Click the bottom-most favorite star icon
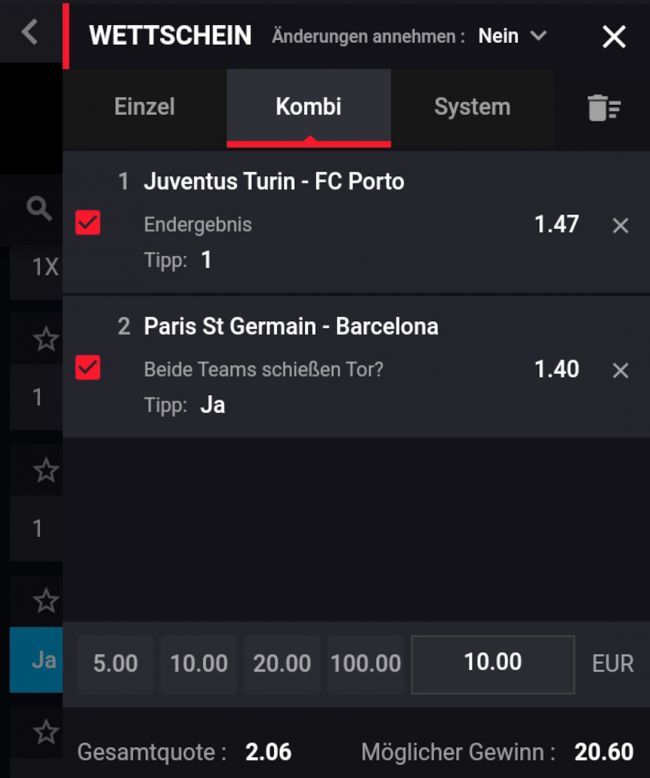Viewport: 650px width, 778px height. [46, 732]
